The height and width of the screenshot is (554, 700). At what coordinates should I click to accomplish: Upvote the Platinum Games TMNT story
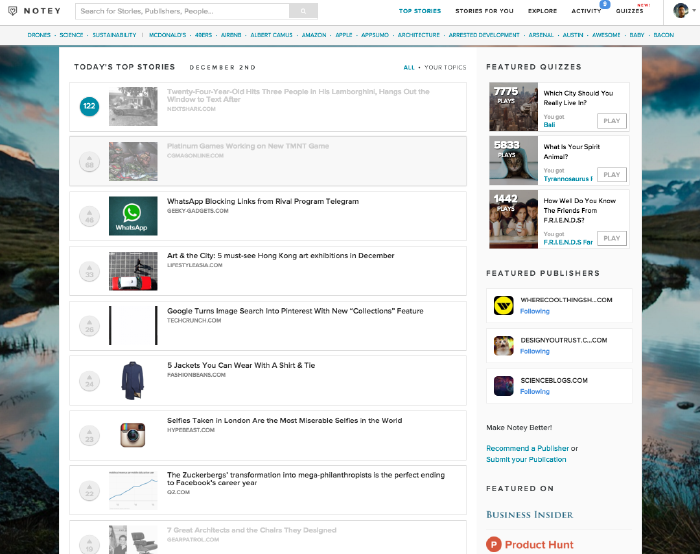[x=89, y=162]
